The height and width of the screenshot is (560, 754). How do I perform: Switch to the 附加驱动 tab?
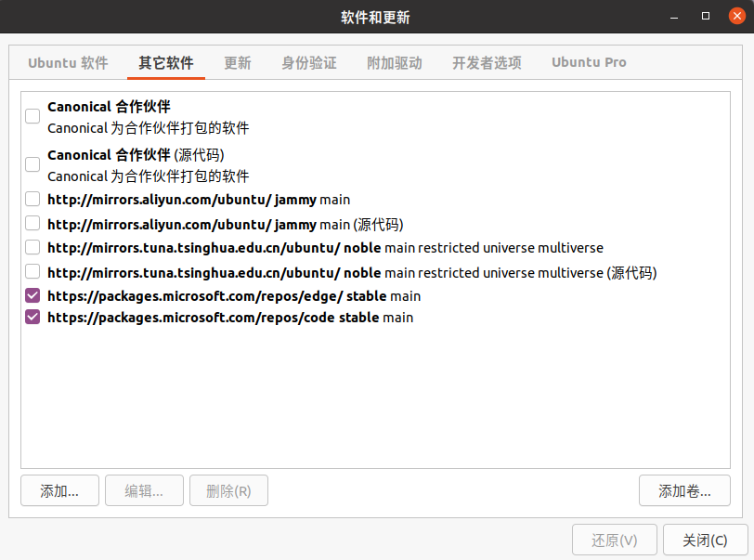pyautogui.click(x=395, y=62)
